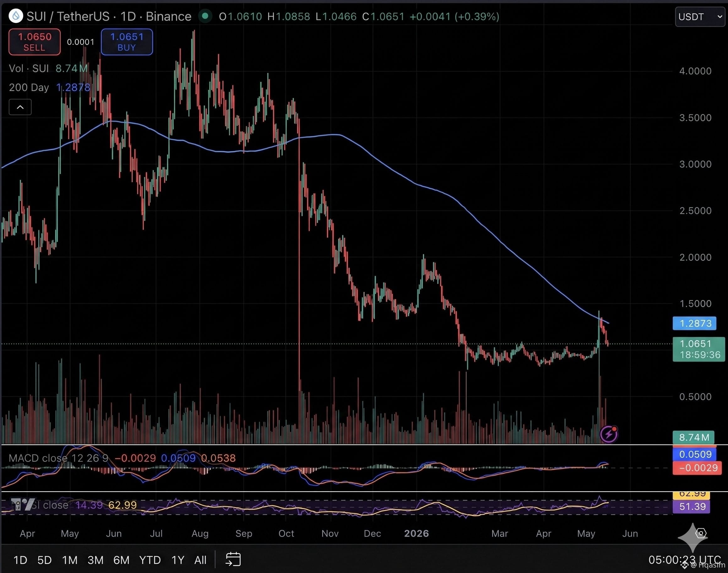Click the SUI coin logo icon

click(16, 16)
